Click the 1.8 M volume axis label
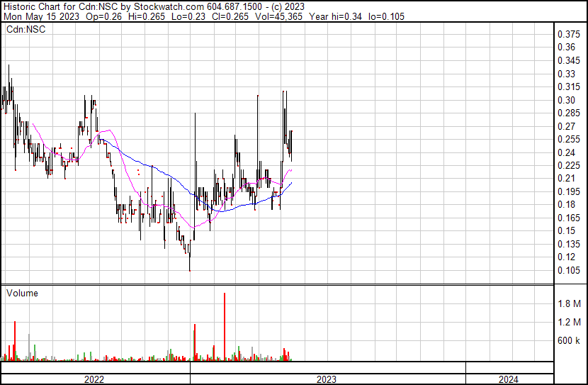The width and height of the screenshot is (588, 385). [x=568, y=304]
